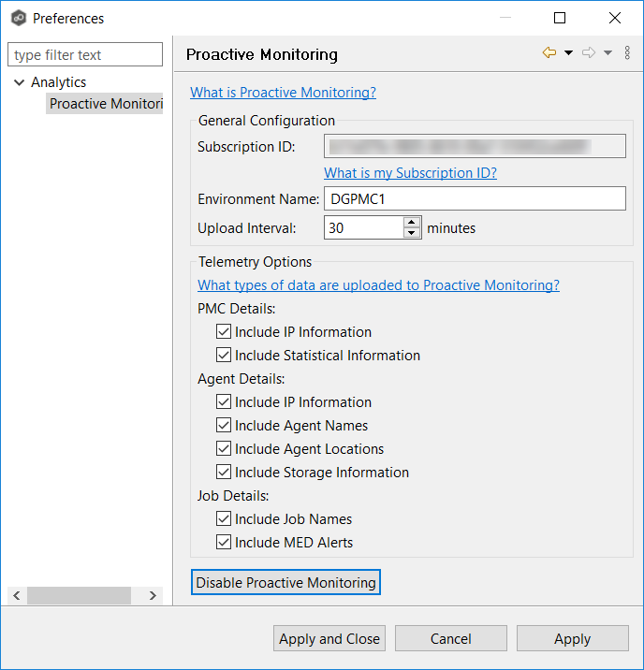Collapse the Analytics tree node
The height and width of the screenshot is (670, 644).
click(20, 82)
